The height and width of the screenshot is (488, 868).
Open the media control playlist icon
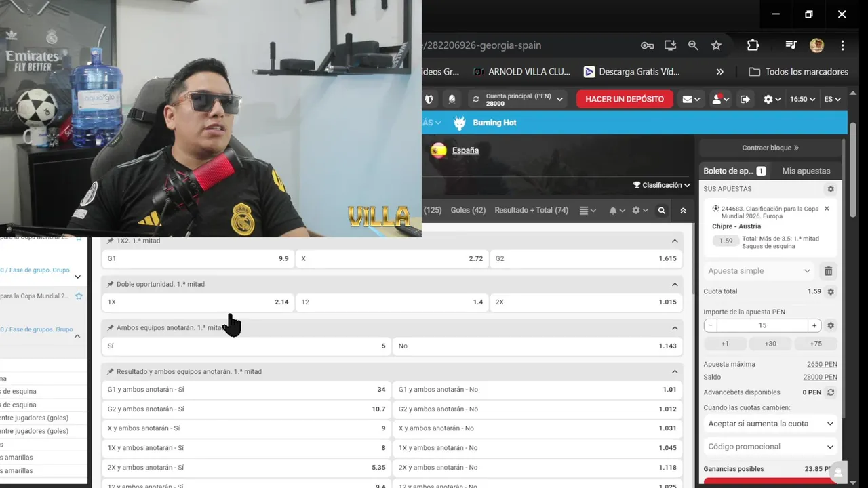[791, 45]
